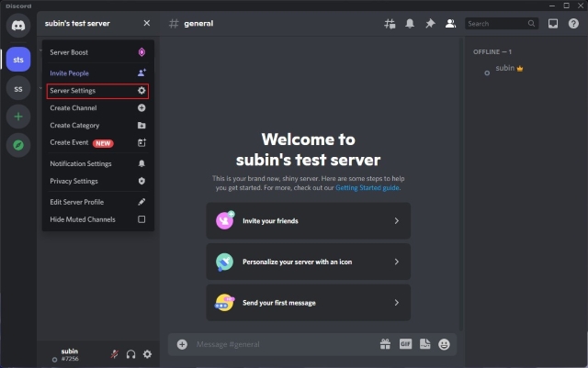Click the Invite your friends card
Image resolution: width=588 pixels, height=368 pixels.
(309, 221)
